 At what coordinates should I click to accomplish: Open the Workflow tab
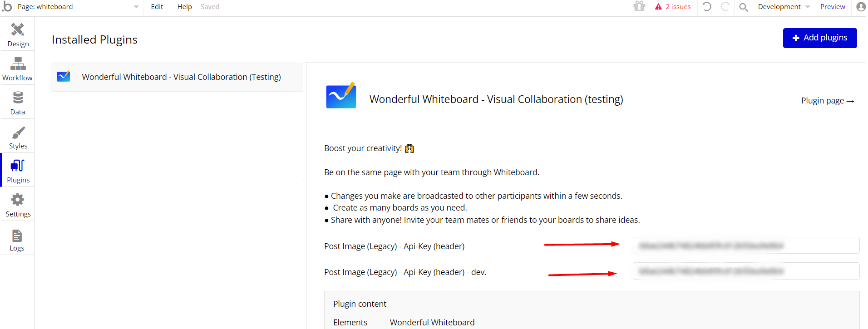point(18,69)
